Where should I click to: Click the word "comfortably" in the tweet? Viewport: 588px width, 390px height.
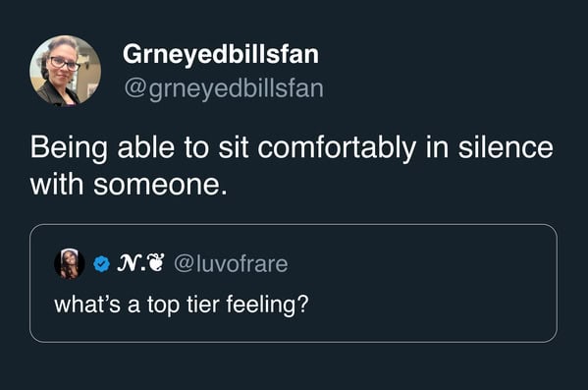coord(337,148)
